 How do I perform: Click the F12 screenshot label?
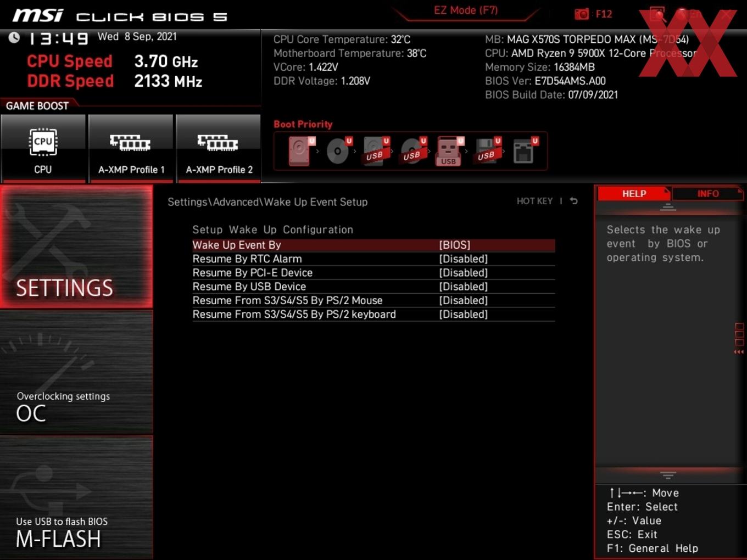tap(604, 14)
